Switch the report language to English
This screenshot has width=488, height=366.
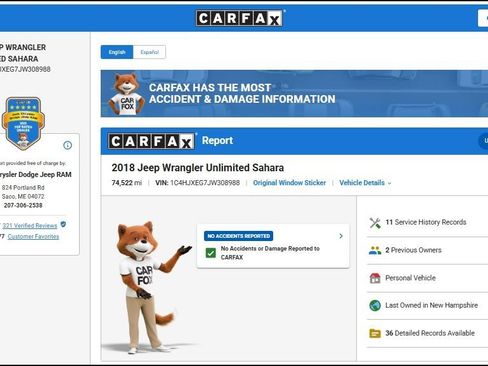[117, 52]
